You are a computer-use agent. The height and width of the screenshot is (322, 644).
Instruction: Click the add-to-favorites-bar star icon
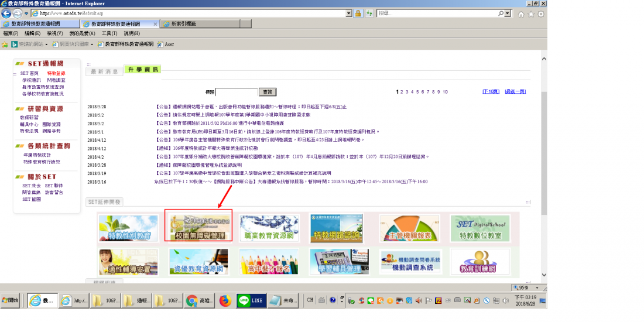5,44
